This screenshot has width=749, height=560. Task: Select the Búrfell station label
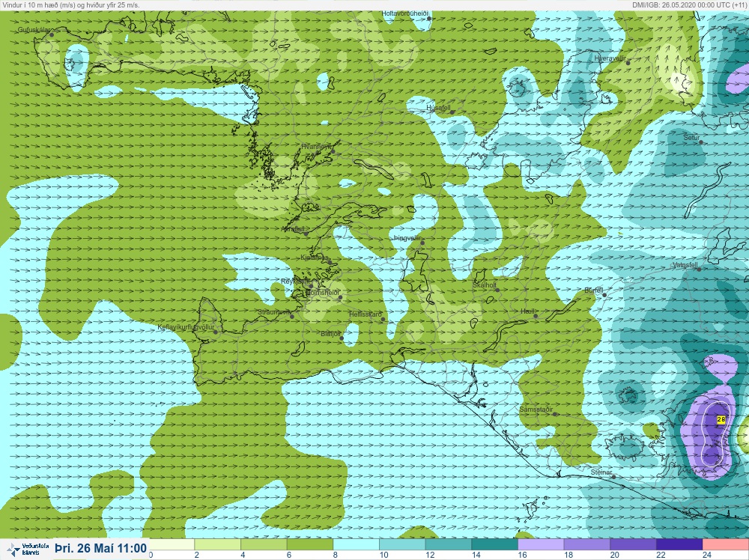[594, 290]
